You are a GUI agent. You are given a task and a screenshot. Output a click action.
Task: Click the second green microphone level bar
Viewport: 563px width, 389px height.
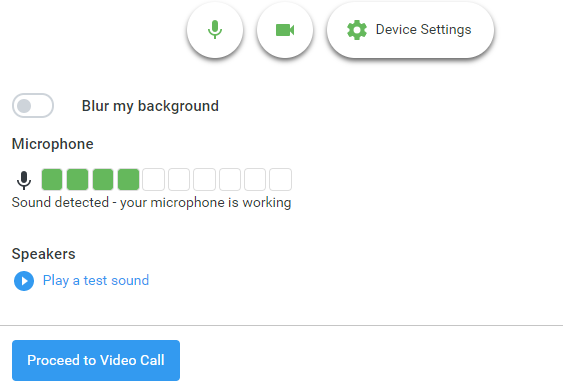tap(78, 179)
